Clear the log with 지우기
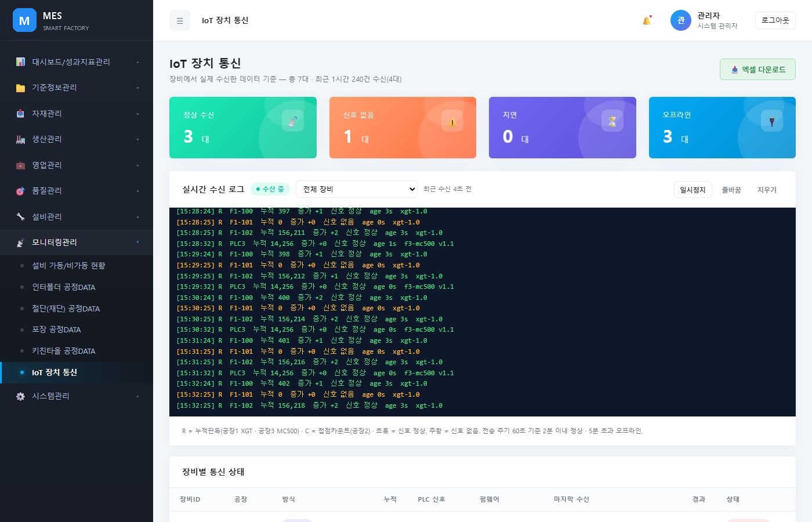 point(767,190)
